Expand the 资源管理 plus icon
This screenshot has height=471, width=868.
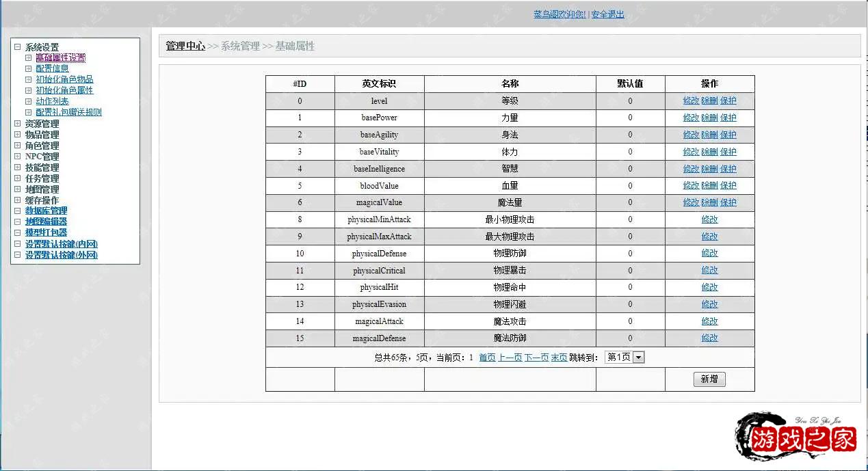[18, 124]
